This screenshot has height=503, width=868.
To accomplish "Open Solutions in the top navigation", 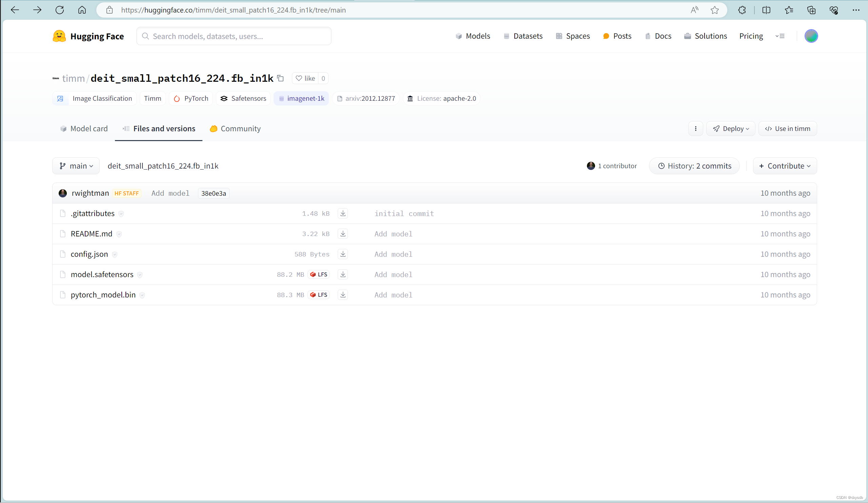I will (706, 36).
